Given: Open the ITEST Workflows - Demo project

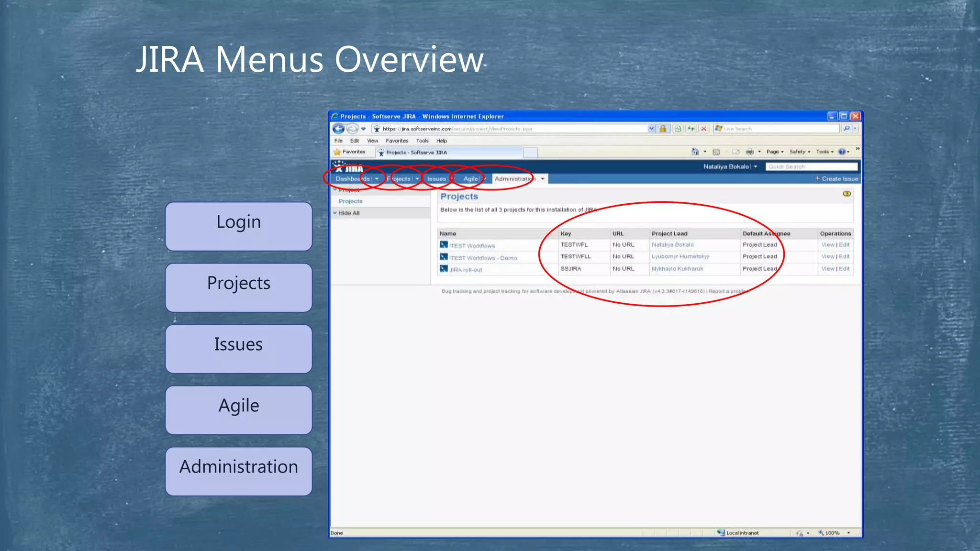Looking at the screenshot, I should (483, 258).
